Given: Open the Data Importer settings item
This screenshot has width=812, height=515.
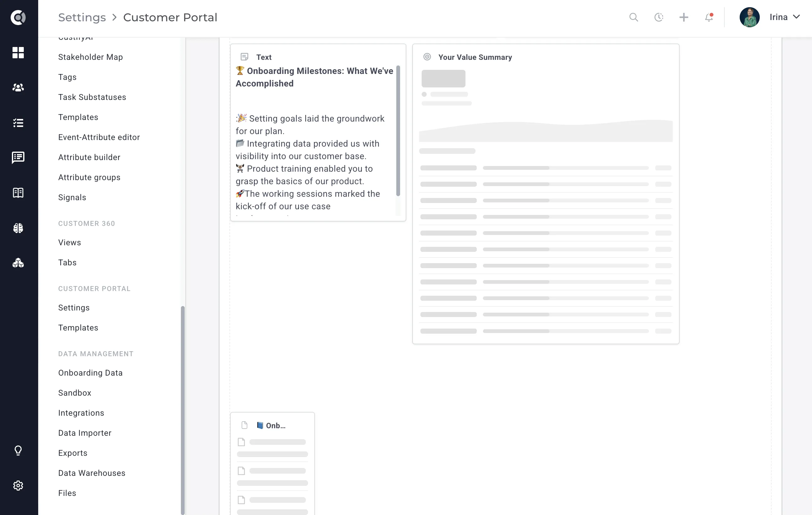Looking at the screenshot, I should 85,433.
